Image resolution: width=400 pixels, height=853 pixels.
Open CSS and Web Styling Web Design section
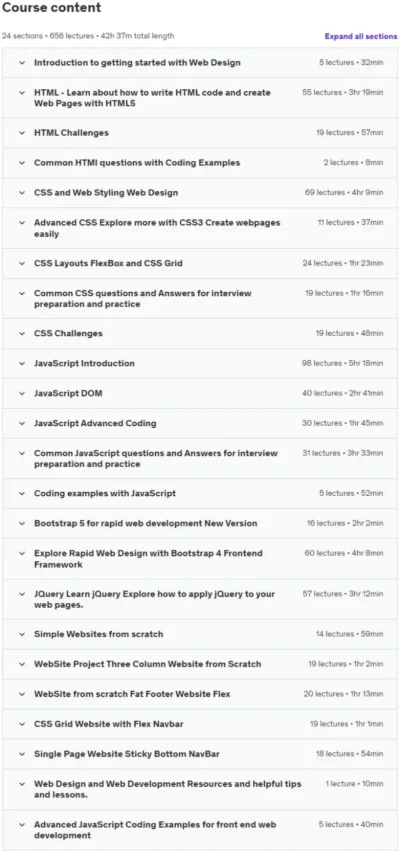[200, 193]
